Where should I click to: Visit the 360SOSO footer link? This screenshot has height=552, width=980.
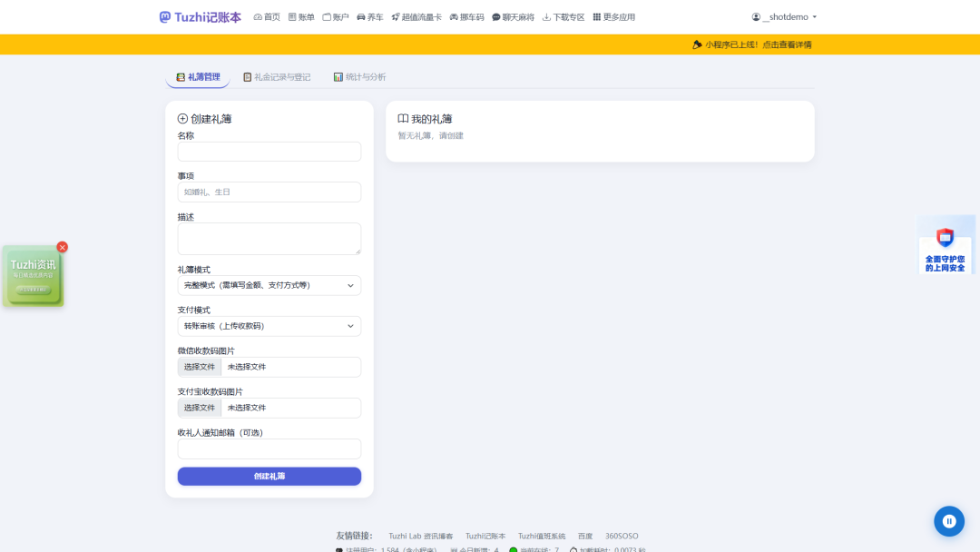point(622,536)
